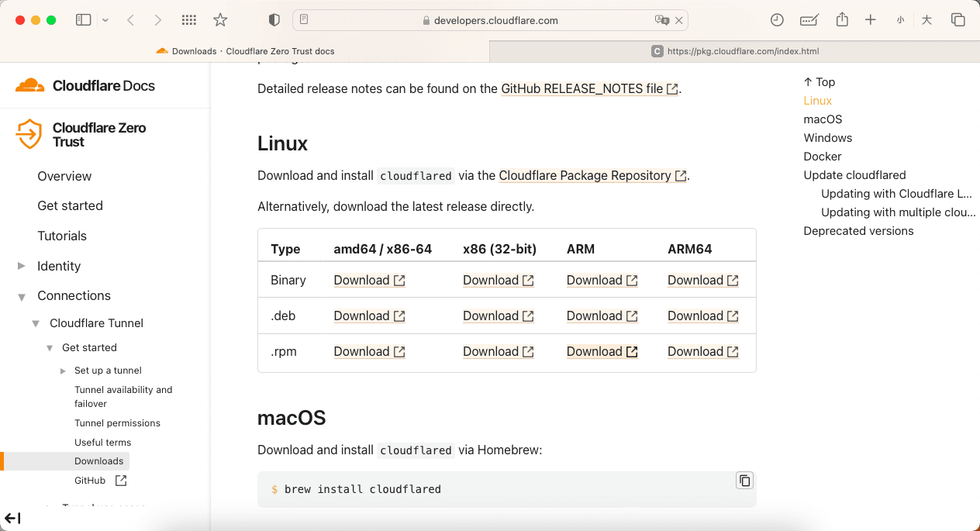Open the Get started top-level sidebar item
The image size is (980, 531).
click(x=70, y=205)
